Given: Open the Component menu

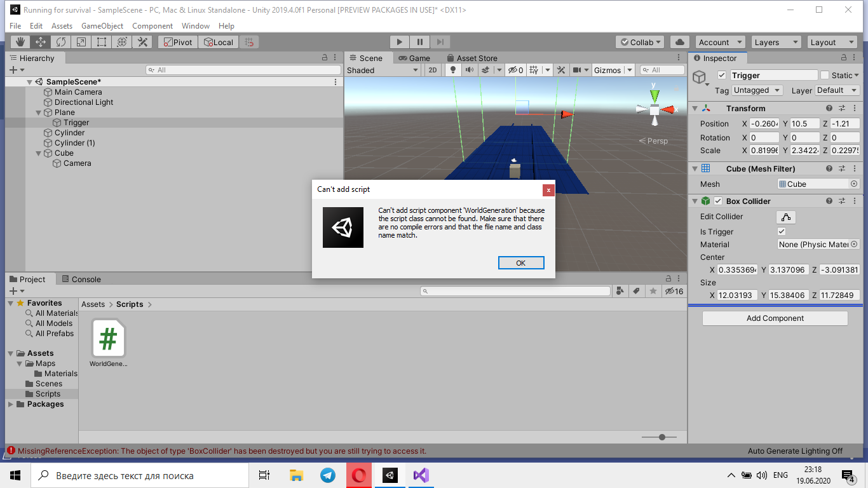Looking at the screenshot, I should 153,26.
